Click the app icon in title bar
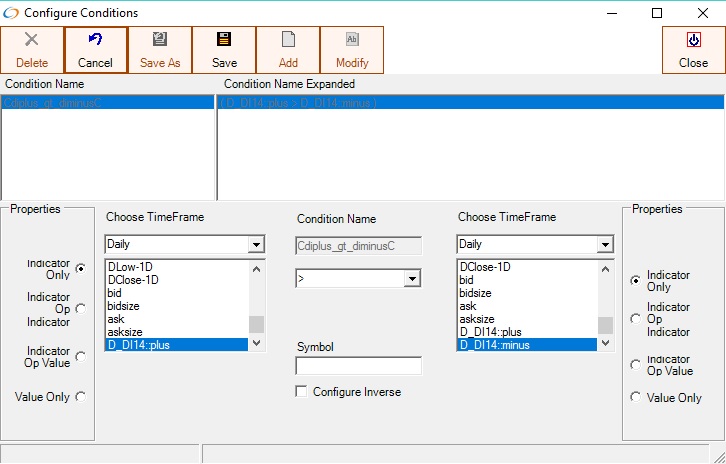Screen dimensions: 726x464 [11, 13]
